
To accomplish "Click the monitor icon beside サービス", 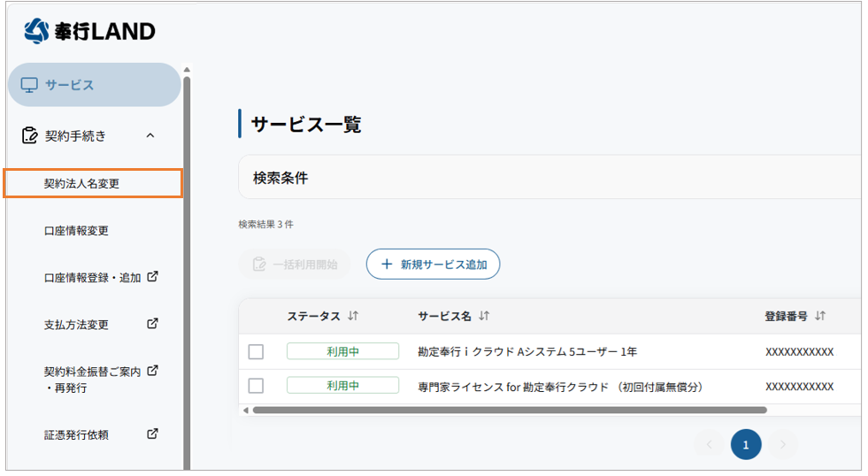I will tap(29, 85).
